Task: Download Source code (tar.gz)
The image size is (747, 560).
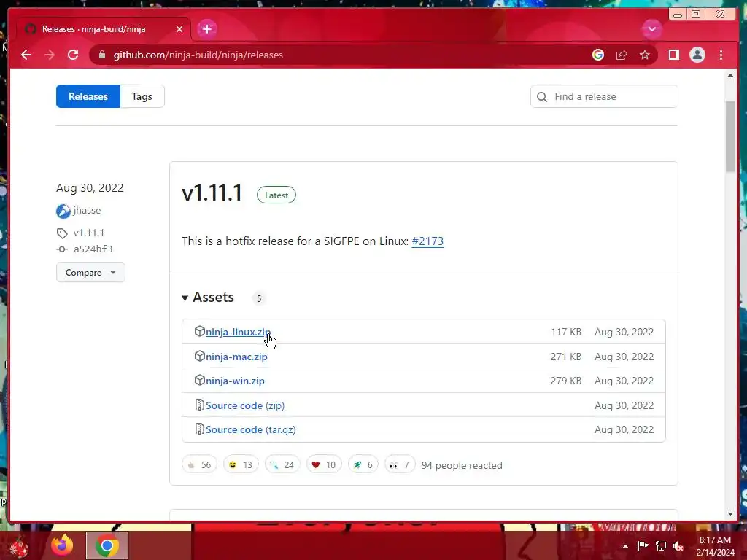Action: 251,430
